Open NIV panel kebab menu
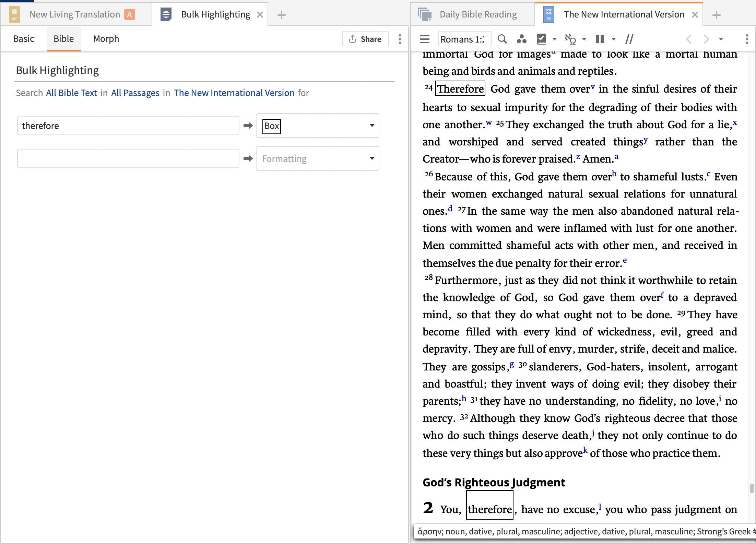This screenshot has height=544, width=756. point(747,39)
